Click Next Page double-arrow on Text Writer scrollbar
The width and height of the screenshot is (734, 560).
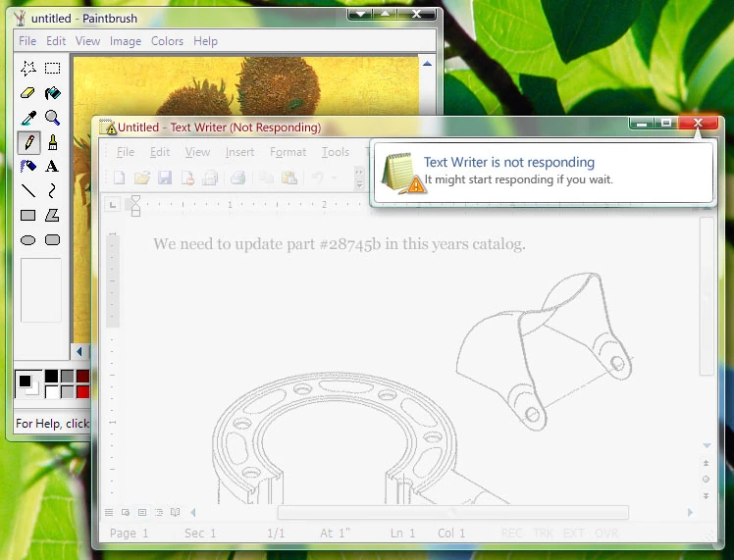click(706, 496)
